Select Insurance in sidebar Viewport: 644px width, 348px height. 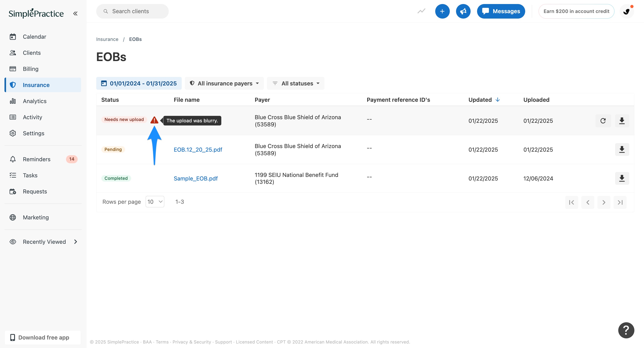(43, 85)
